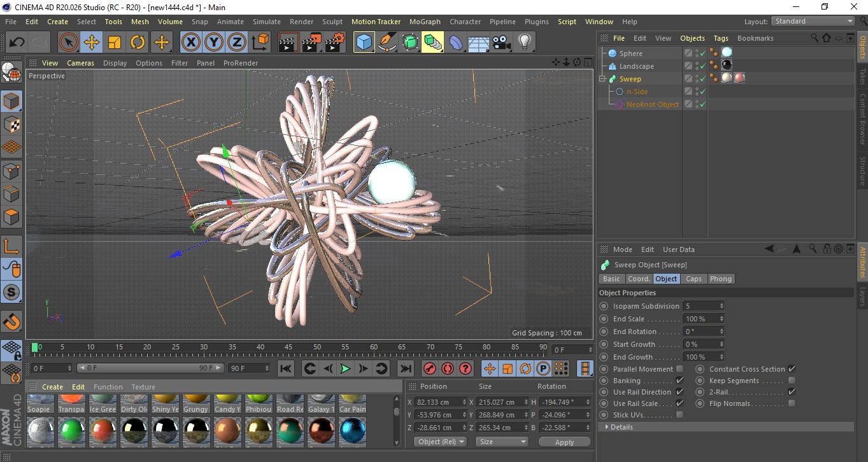The height and width of the screenshot is (462, 868).
Task: Toggle X-axis lock icon
Action: click(x=190, y=43)
